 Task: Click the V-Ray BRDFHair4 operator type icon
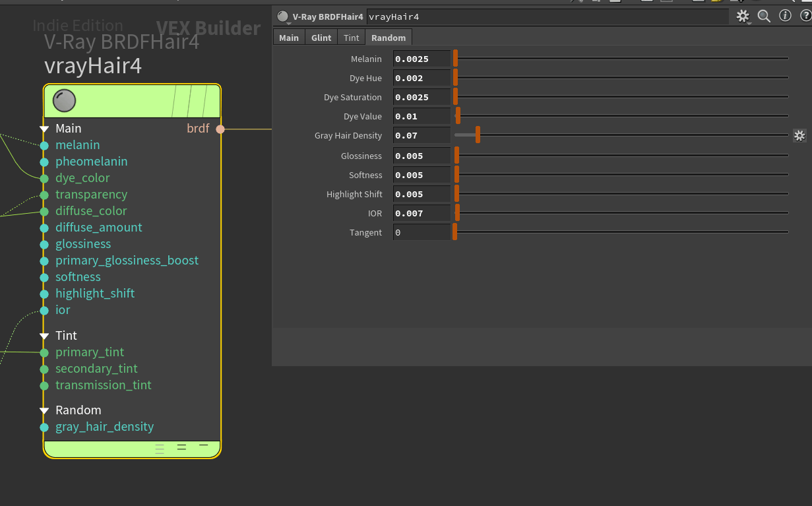pos(283,16)
